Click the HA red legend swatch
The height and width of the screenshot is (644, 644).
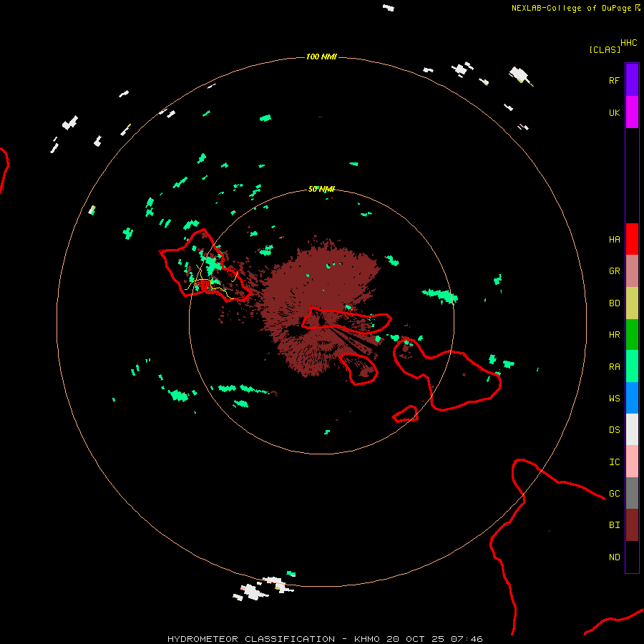[x=632, y=239]
